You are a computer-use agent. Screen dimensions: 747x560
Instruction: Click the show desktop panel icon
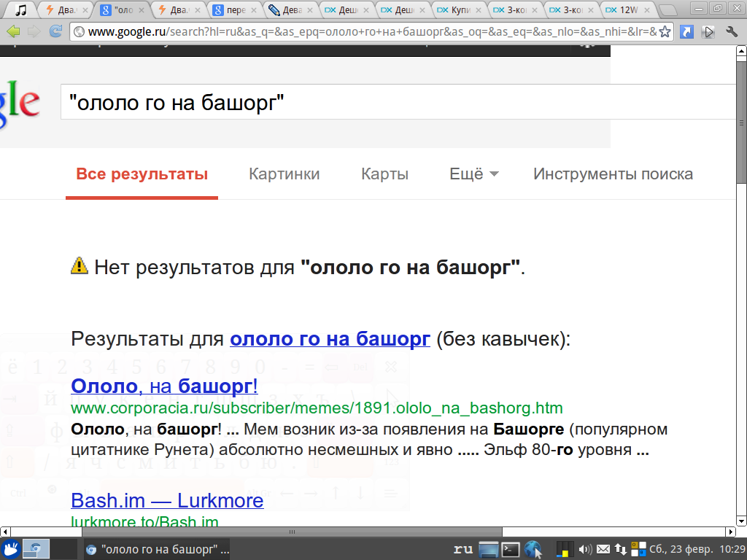tap(488, 549)
